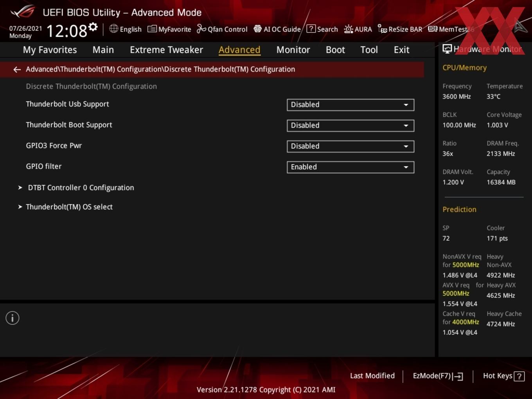The width and height of the screenshot is (532, 399).
Task: Click 4922 MHz Heavy Non-AVX value
Action: [501, 275]
